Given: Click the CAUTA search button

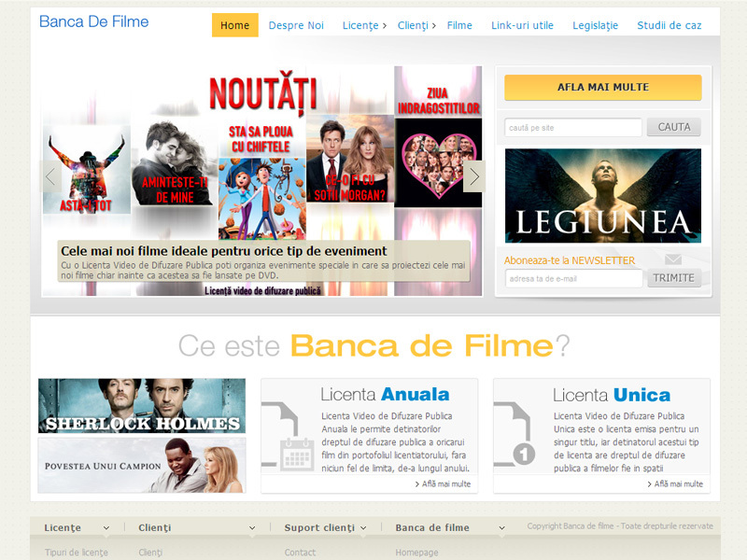Looking at the screenshot, I should tap(673, 127).
